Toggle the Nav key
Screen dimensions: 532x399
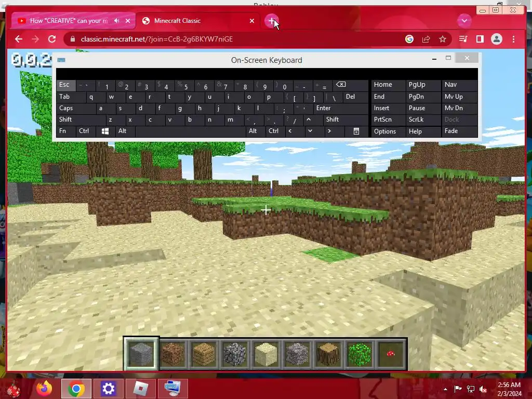pos(459,85)
